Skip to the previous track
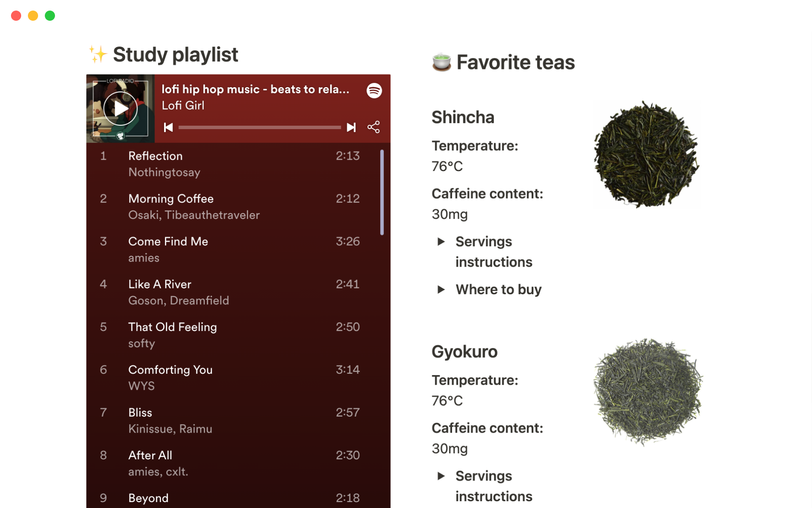 [168, 127]
